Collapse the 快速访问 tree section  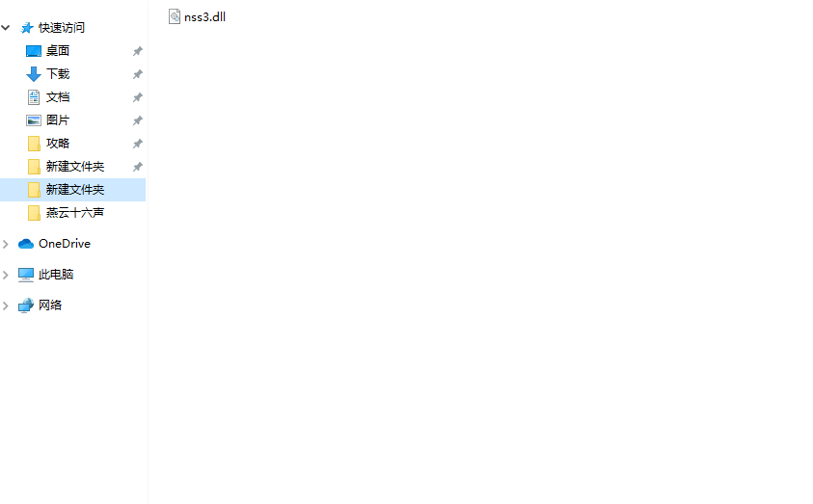coord(6,27)
